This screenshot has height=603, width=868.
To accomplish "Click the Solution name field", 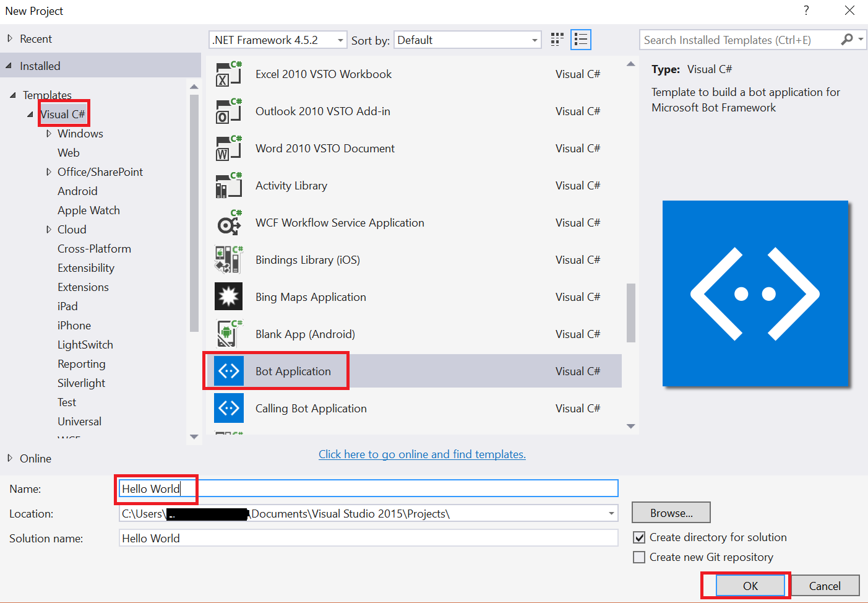I will coord(369,538).
